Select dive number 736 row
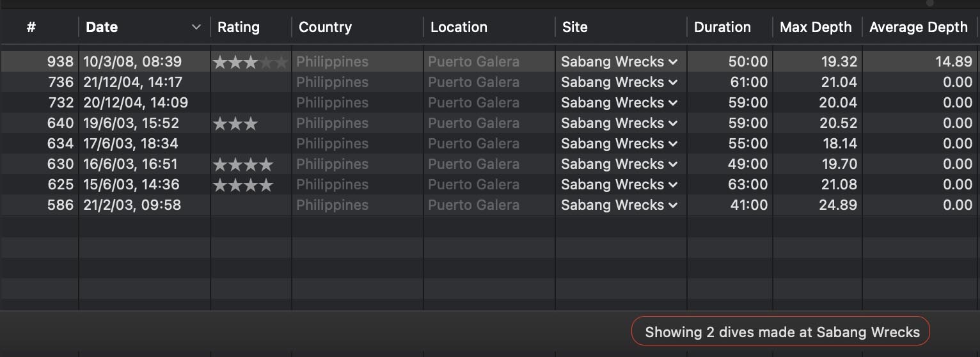The height and width of the screenshot is (357, 980). pyautogui.click(x=61, y=83)
